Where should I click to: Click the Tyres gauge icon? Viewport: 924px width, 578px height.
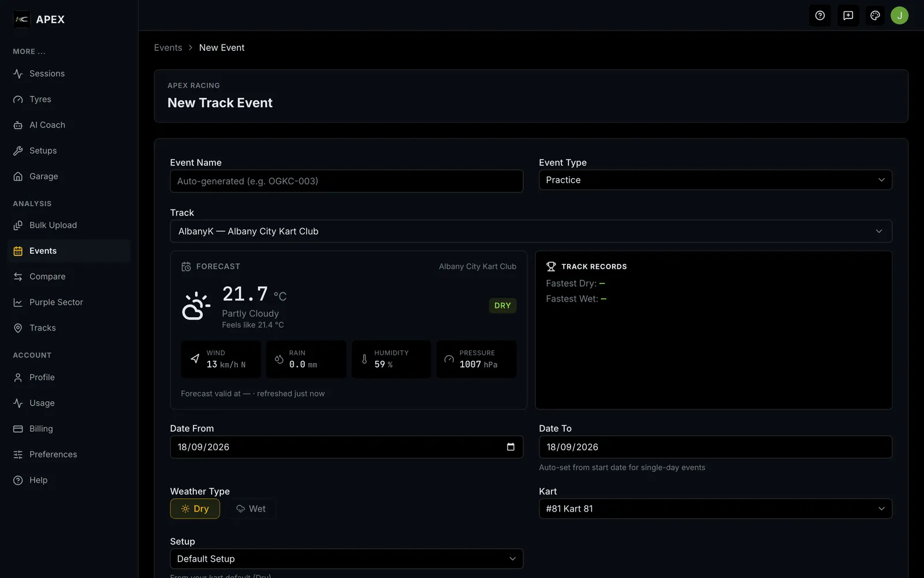point(18,99)
